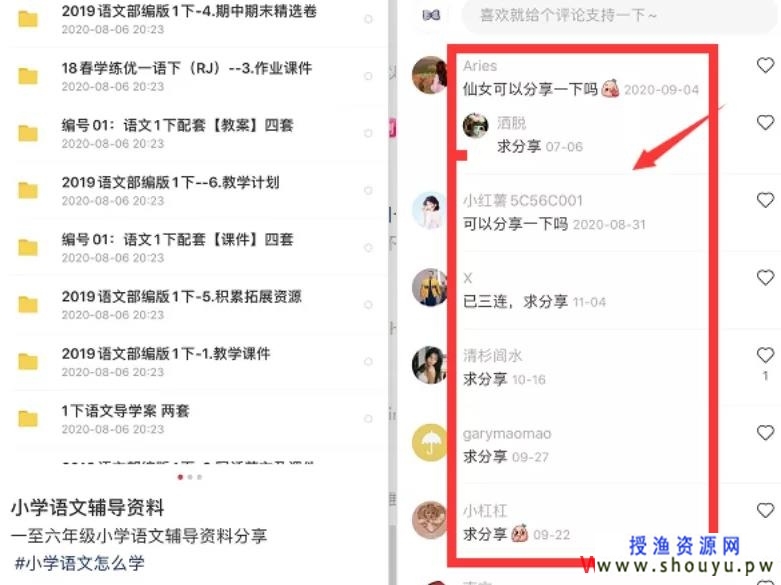Open the profile name Aries
The width and height of the screenshot is (781, 585).
coord(480,66)
